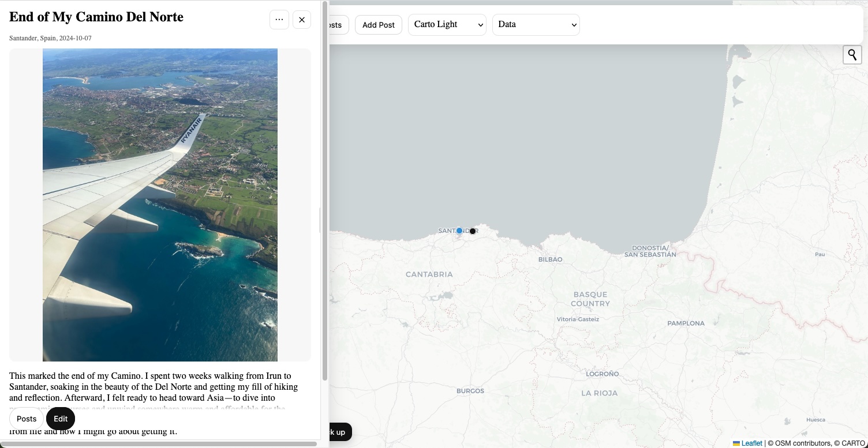868x448 pixels.
Task: Open the airplane wing photo
Action: pyautogui.click(x=160, y=205)
